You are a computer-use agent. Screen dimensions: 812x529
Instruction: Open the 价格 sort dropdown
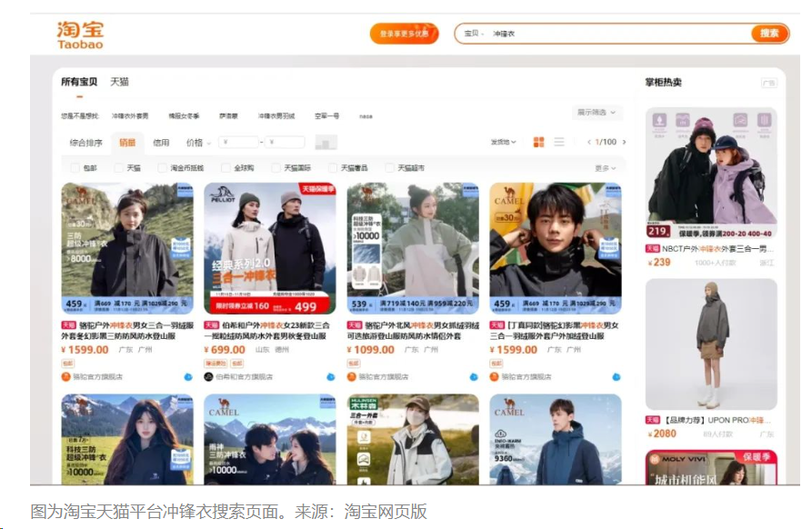tap(198, 143)
